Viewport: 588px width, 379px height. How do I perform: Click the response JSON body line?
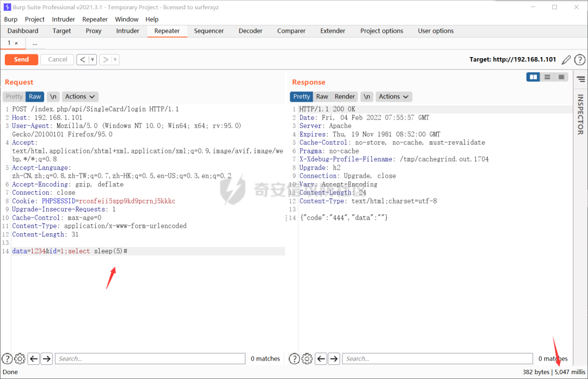point(344,218)
